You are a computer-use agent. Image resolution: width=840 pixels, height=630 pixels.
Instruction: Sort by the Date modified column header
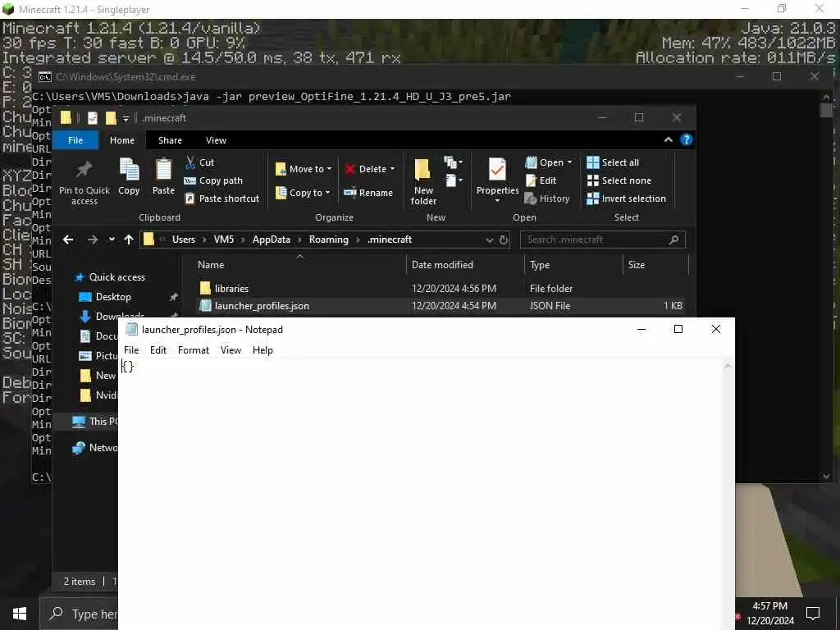466,265
